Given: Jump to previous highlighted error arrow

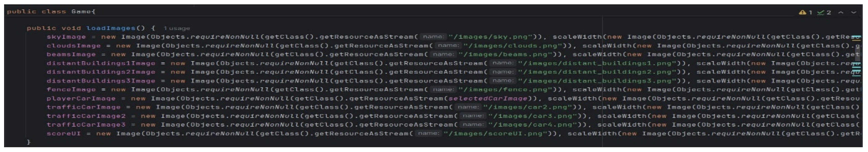Looking at the screenshot, I should point(841,13).
